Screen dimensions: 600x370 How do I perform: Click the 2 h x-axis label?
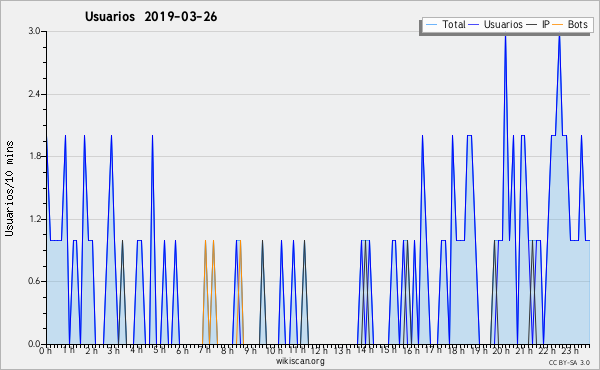coord(91,351)
